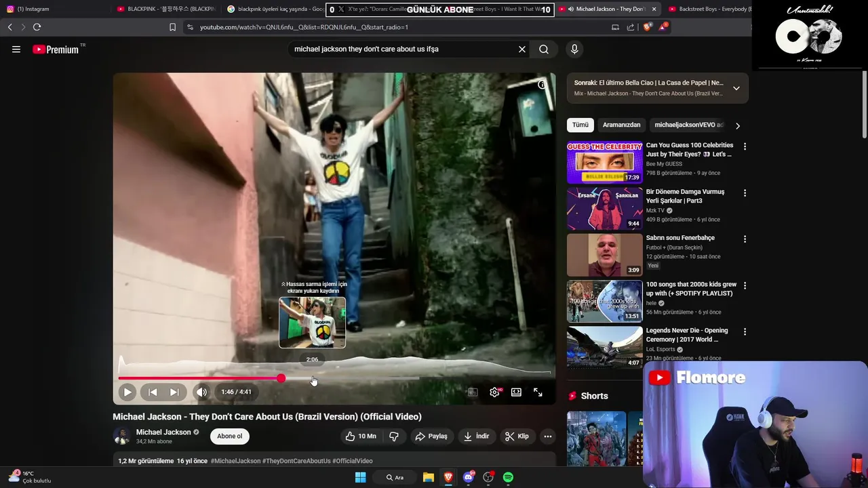This screenshot has height=488, width=868.
Task: Open the info card icon on video
Action: click(x=542, y=85)
